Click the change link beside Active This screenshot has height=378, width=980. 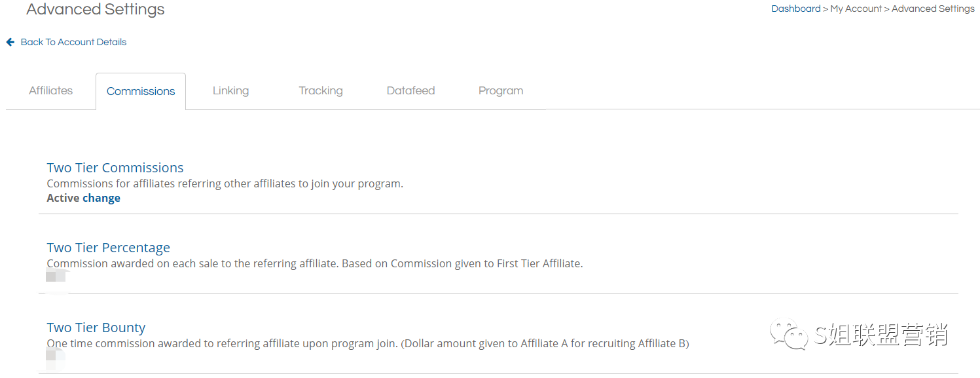[x=101, y=198]
